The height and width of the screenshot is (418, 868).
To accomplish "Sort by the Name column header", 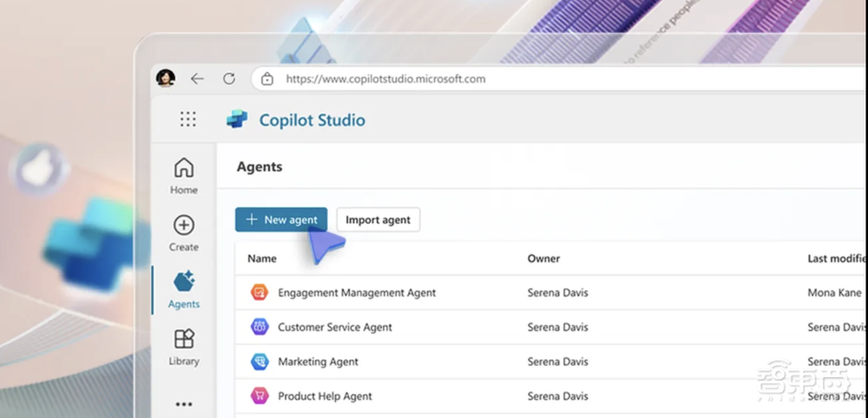I will click(x=262, y=258).
